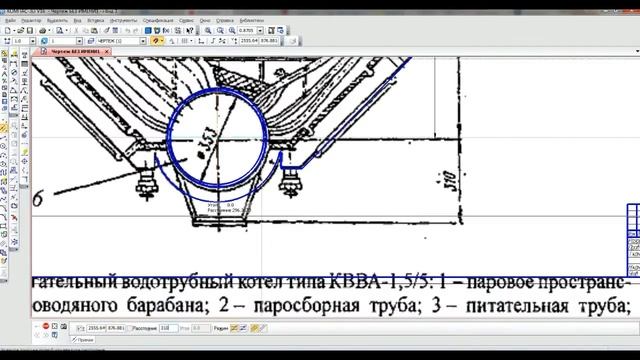Image resolution: width=640 pixels, height=360 pixels.
Task: Open the view number dropdown arrow
Action: [80, 41]
